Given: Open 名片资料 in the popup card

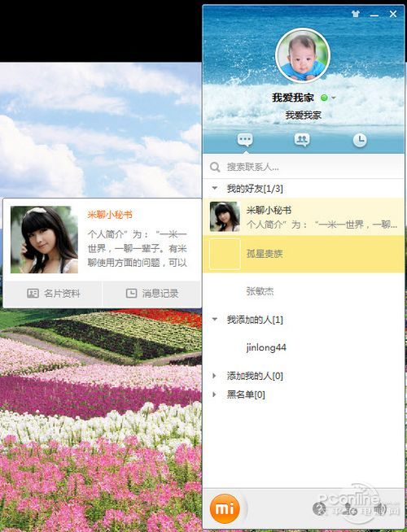Looking at the screenshot, I should click(53, 294).
